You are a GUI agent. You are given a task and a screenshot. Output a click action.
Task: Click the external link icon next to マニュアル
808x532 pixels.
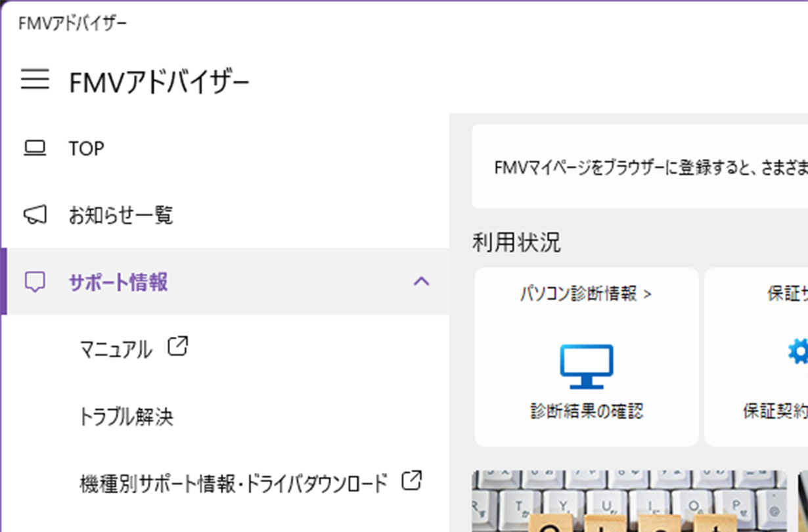point(177,347)
